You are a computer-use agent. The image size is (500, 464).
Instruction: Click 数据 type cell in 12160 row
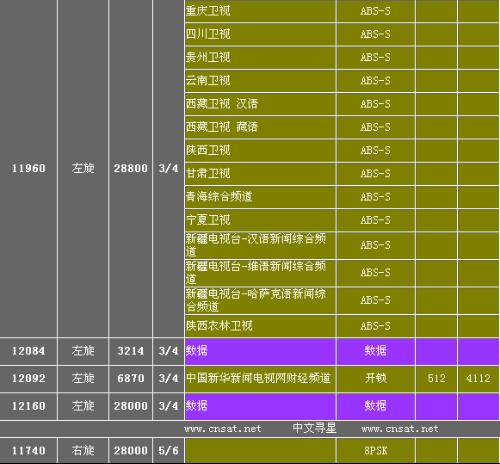coord(376,406)
